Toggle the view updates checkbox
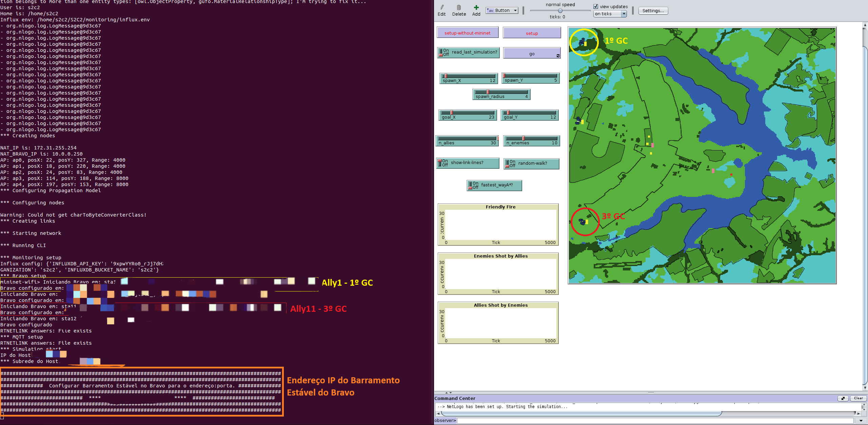The height and width of the screenshot is (425, 868). click(x=596, y=6)
